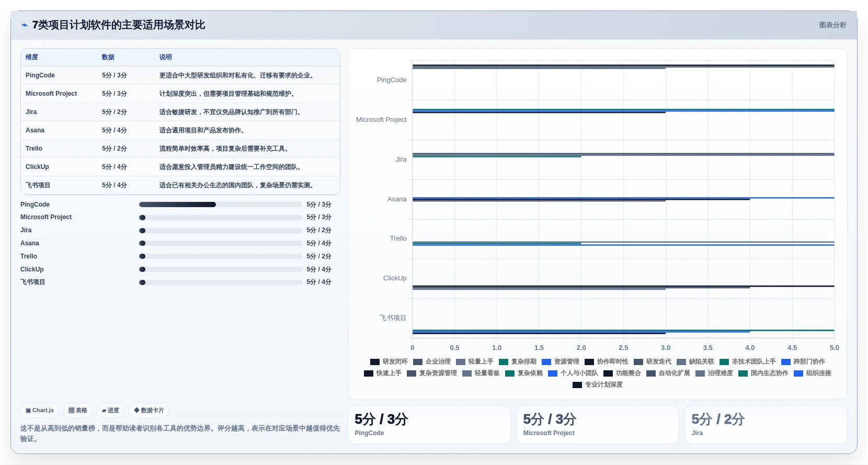The height and width of the screenshot is (465, 868).
Task: Click the 数据 column header
Action: point(108,58)
